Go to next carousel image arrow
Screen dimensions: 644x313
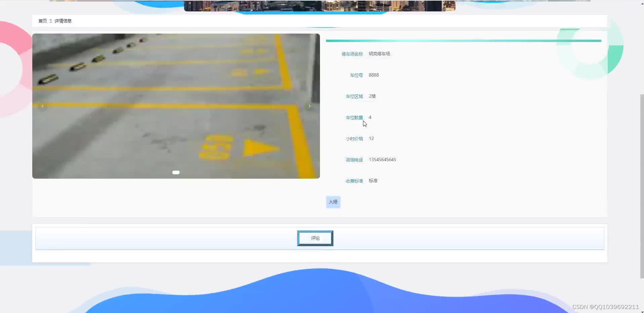(x=310, y=106)
